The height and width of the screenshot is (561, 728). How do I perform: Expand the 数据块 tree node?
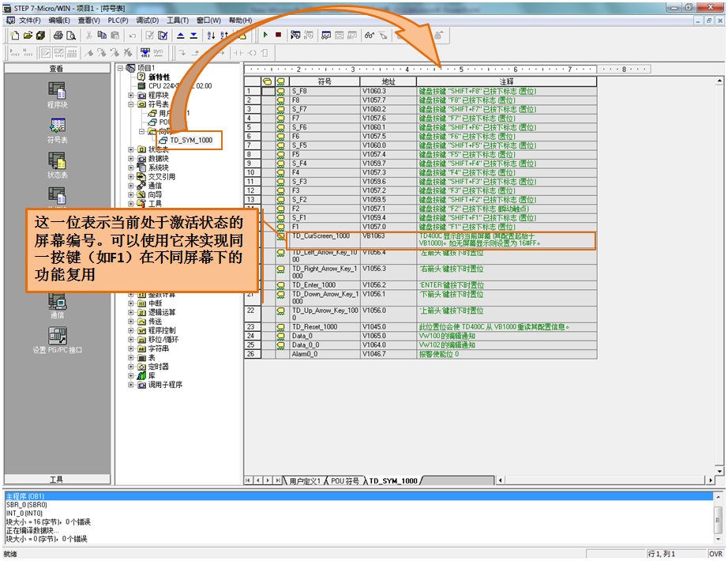(x=131, y=159)
